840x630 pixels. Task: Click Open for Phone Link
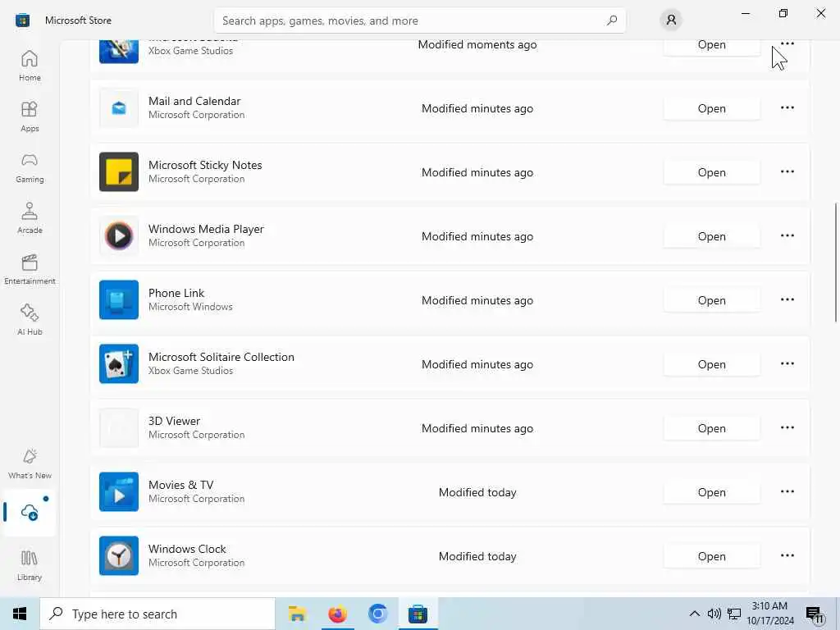pos(711,300)
